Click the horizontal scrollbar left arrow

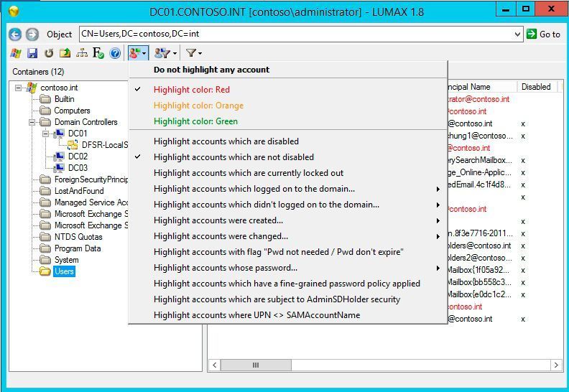tap(215, 365)
